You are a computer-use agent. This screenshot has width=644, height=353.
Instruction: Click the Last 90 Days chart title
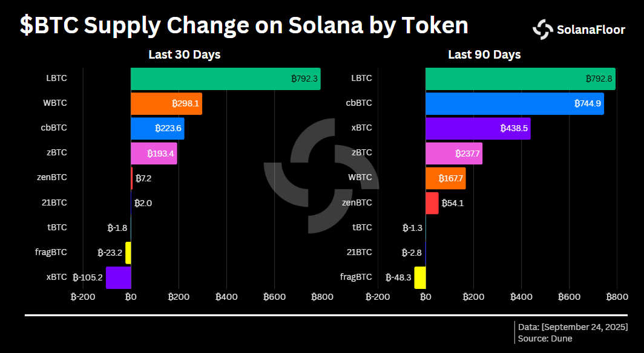(484, 55)
